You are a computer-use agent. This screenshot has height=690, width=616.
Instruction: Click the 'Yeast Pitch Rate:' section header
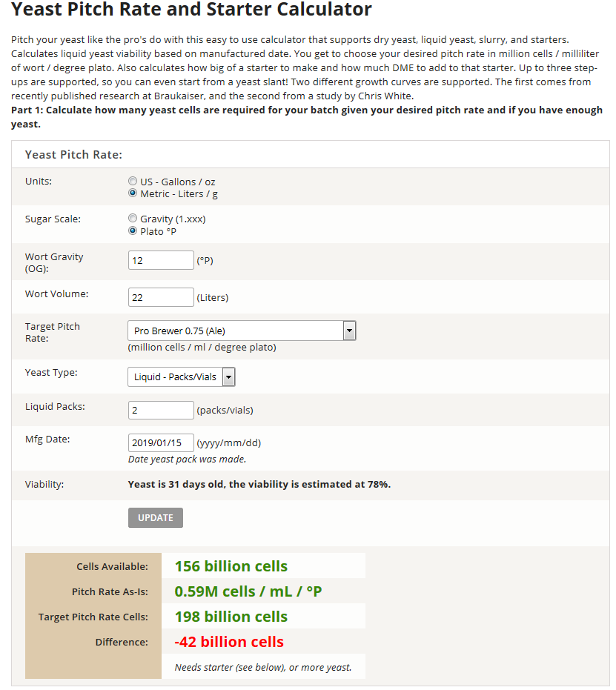click(73, 154)
